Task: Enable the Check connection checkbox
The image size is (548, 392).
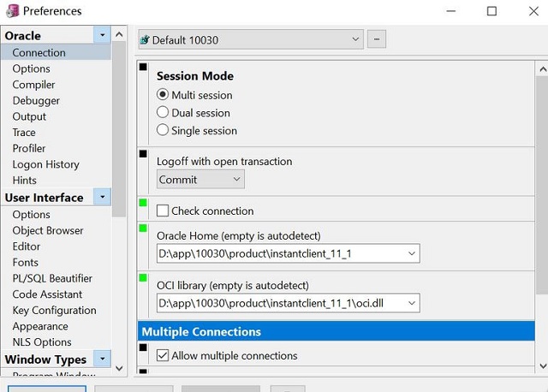Action: pyautogui.click(x=163, y=211)
